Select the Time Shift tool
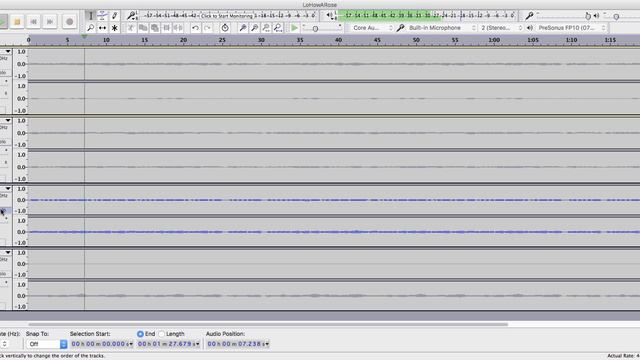 coord(102,28)
